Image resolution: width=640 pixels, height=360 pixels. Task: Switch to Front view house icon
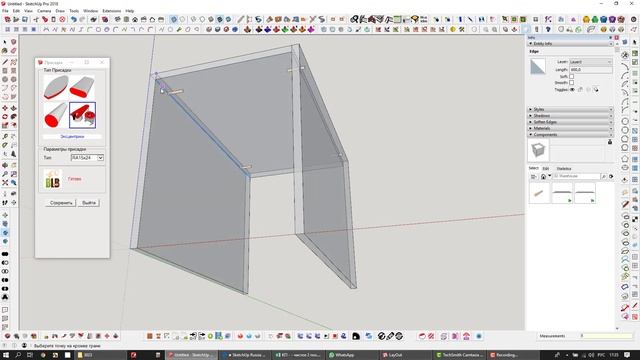tap(135, 19)
